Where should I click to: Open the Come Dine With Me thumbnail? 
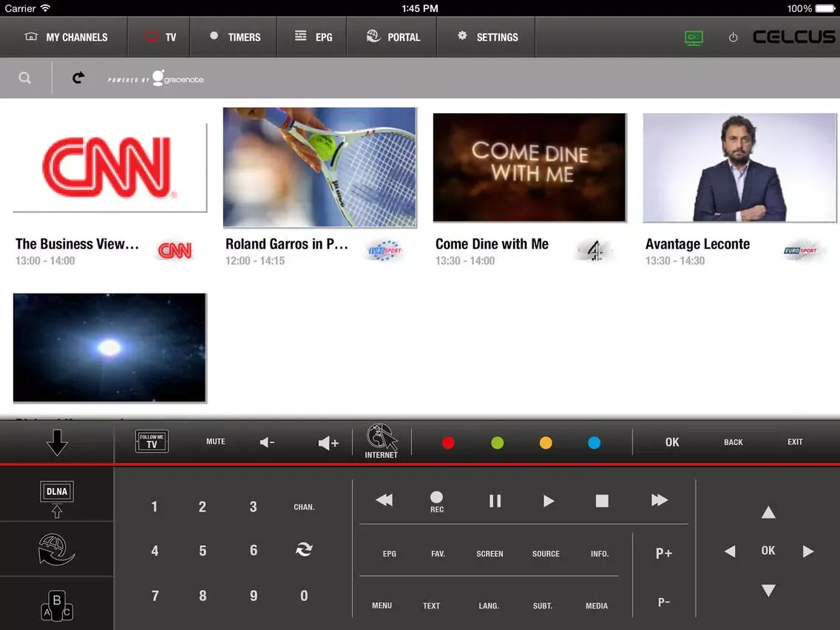529,167
